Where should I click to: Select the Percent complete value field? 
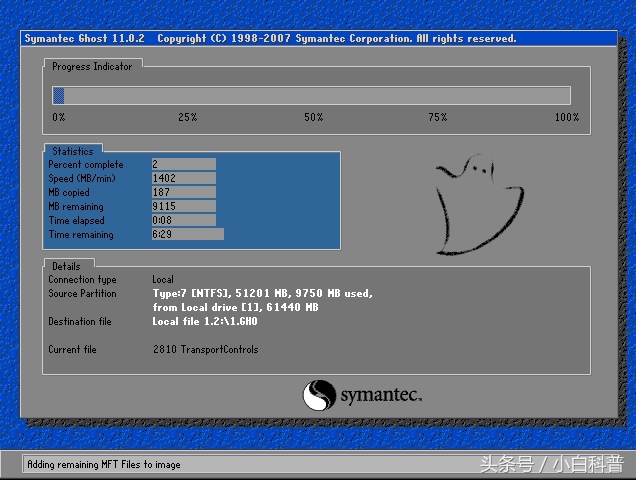click(183, 164)
